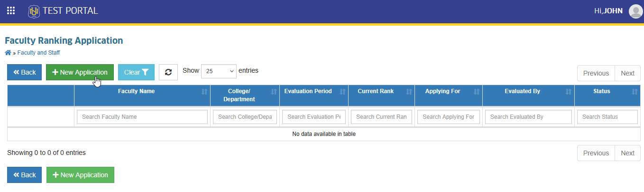Click the refresh table icon button
Viewport: 644px width, 192px height.
pos(168,72)
